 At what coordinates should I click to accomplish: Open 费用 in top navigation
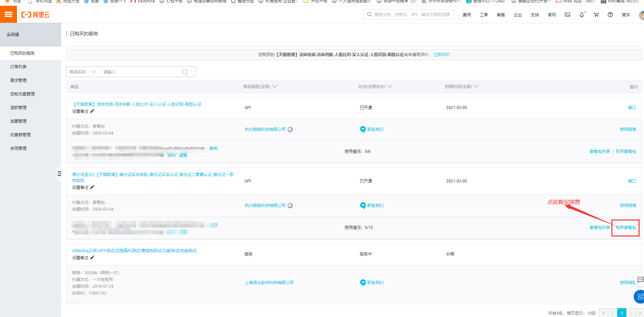(x=467, y=15)
